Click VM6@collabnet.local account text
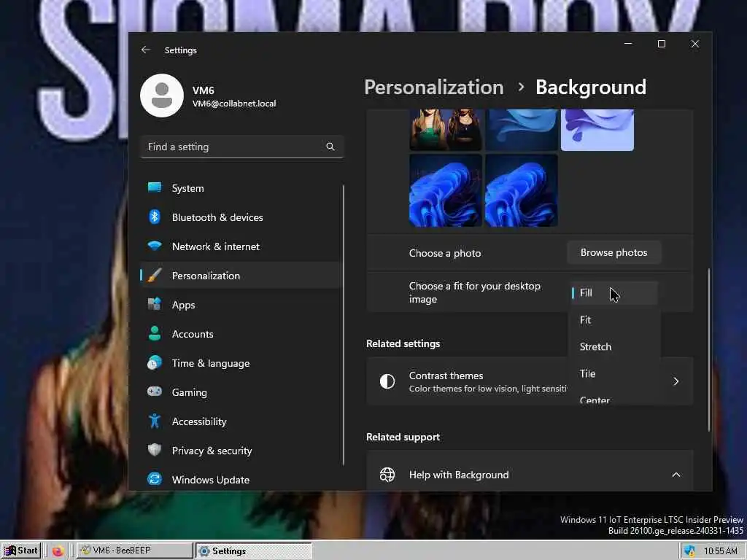Screen dimensions: 747x560 pyautogui.click(x=234, y=104)
